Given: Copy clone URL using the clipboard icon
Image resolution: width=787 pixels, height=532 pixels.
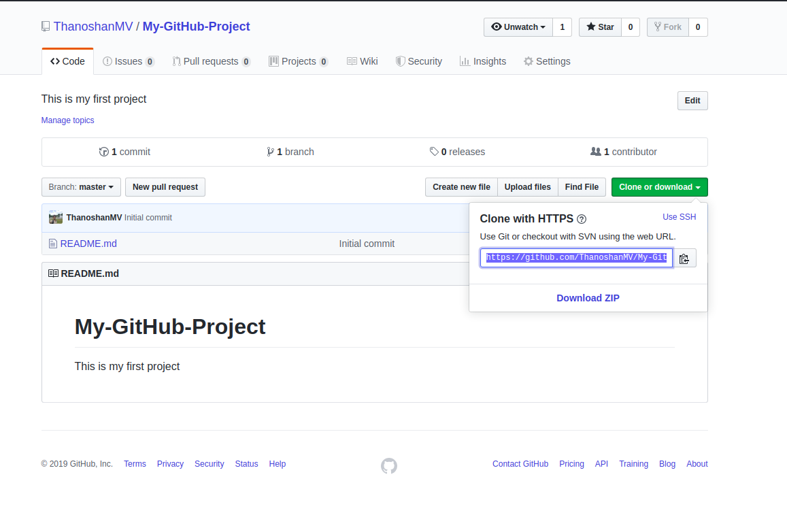Looking at the screenshot, I should (685, 258).
